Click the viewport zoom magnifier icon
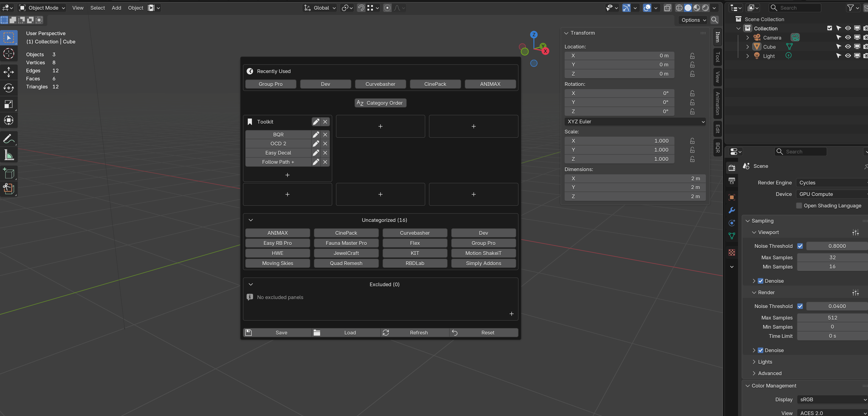 click(x=714, y=20)
